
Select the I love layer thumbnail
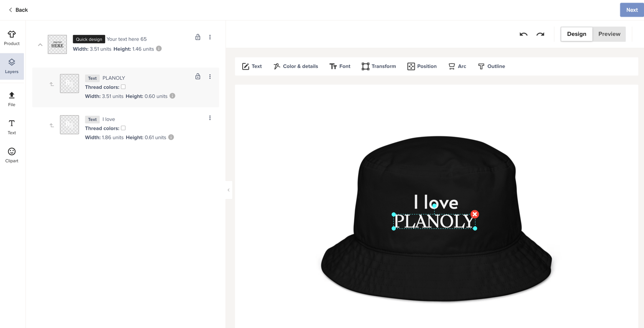tap(69, 125)
